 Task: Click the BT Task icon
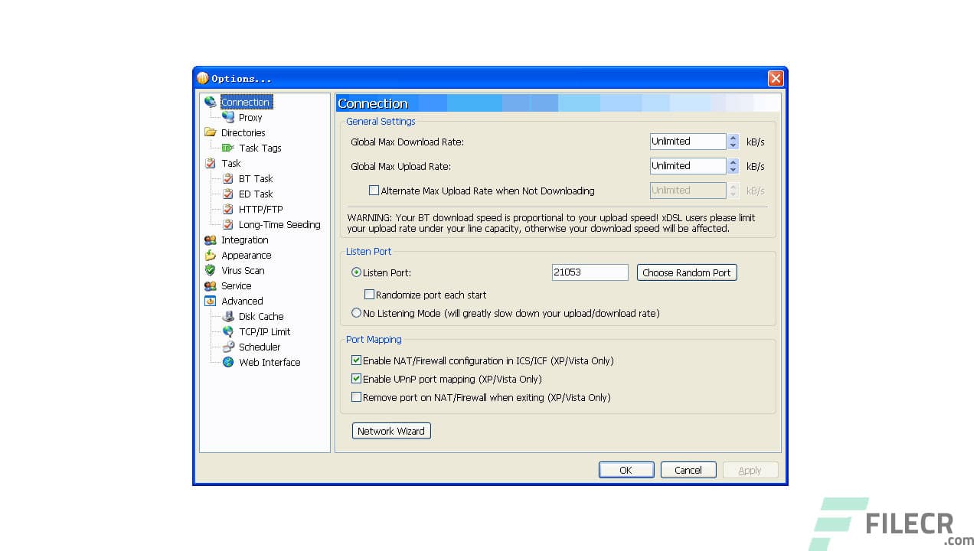click(x=228, y=178)
